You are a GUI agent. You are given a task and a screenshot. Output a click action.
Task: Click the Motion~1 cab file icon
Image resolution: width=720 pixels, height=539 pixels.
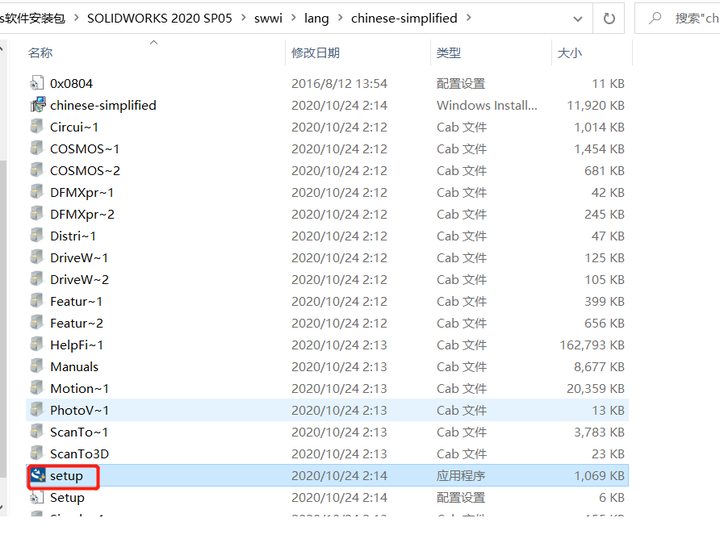click(37, 387)
